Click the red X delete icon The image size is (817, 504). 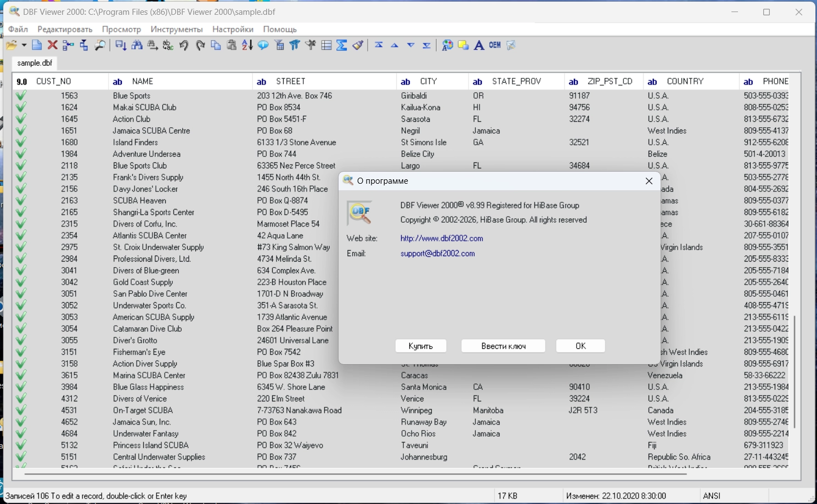[53, 46]
